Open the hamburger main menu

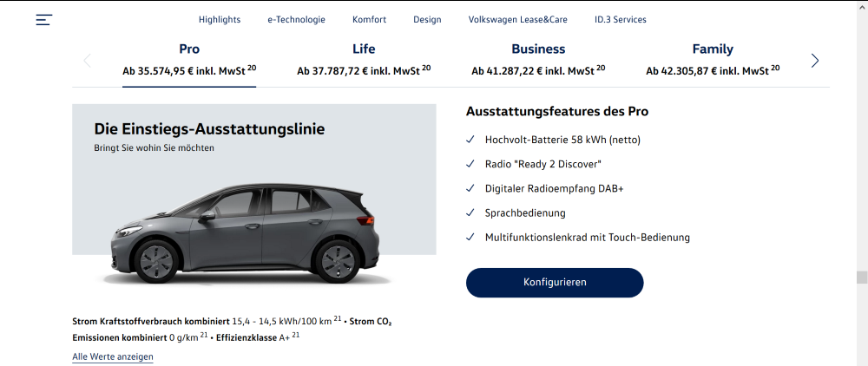[x=44, y=19]
